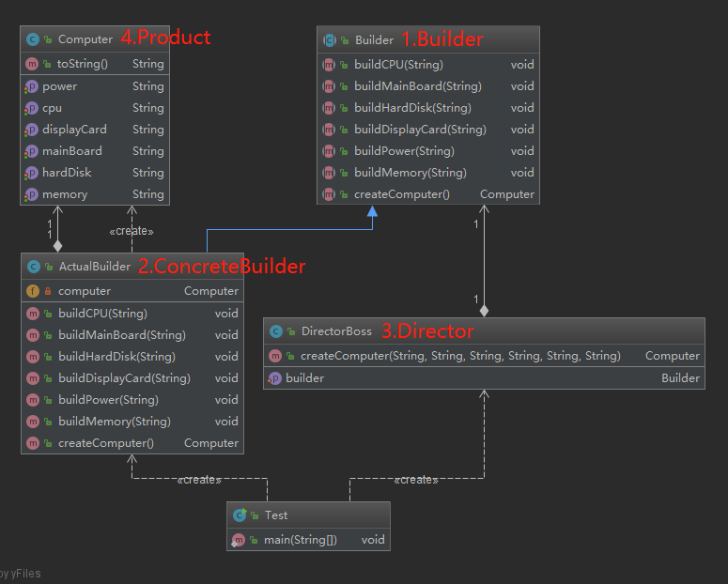
Task: Select the builder property text in DirectorBoss
Action: (304, 378)
